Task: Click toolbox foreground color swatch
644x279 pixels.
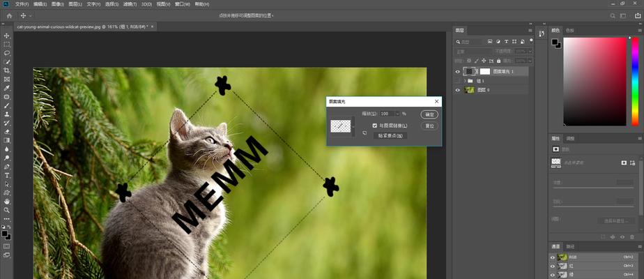Action: (5, 234)
